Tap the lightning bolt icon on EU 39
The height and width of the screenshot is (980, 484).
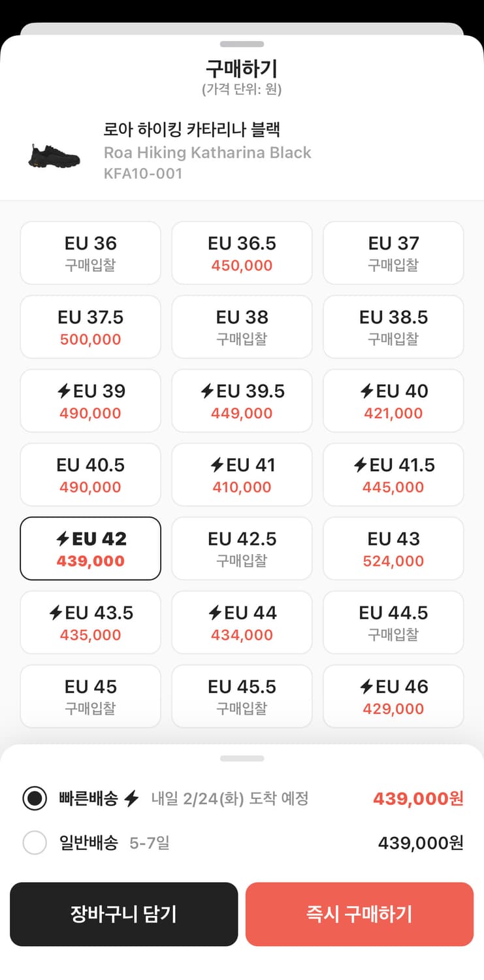point(63,391)
